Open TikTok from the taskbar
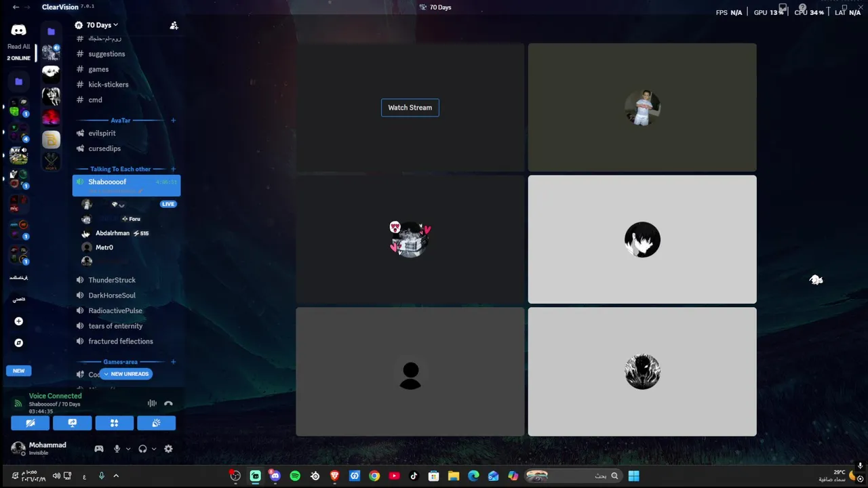Viewport: 868px width, 488px height. click(414, 476)
